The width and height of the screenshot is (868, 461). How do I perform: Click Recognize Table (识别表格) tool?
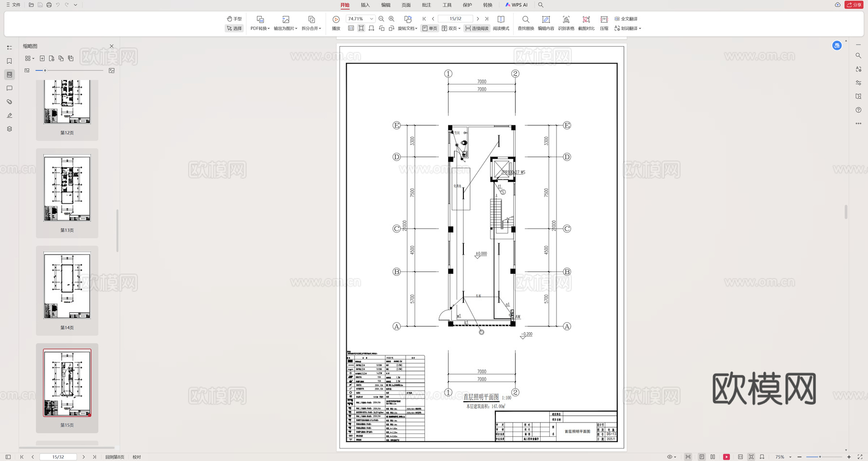[x=566, y=23]
